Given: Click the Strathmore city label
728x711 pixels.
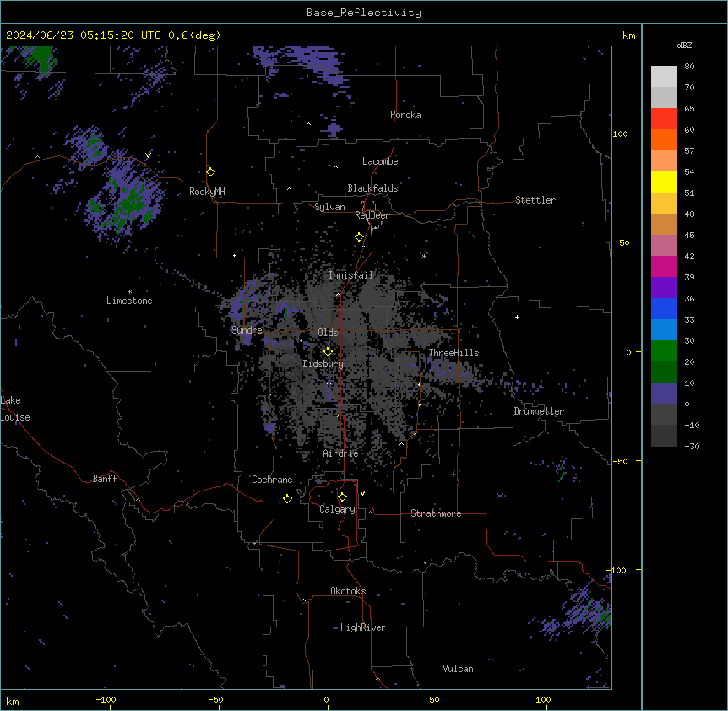Looking at the screenshot, I should click(x=436, y=513).
